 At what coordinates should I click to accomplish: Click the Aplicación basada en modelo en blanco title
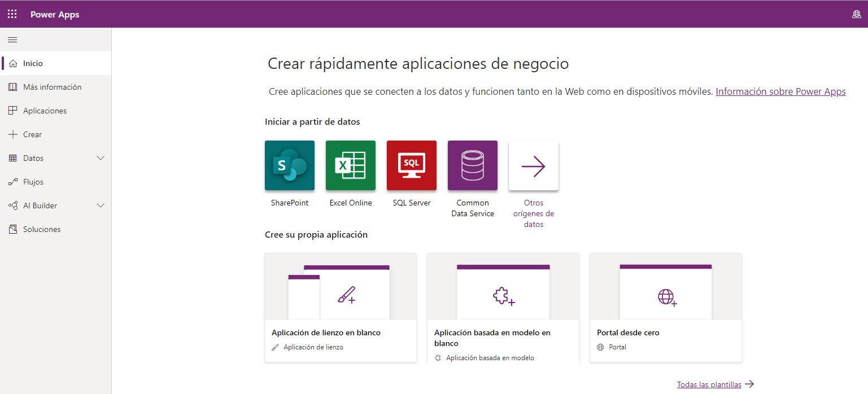[x=492, y=338]
